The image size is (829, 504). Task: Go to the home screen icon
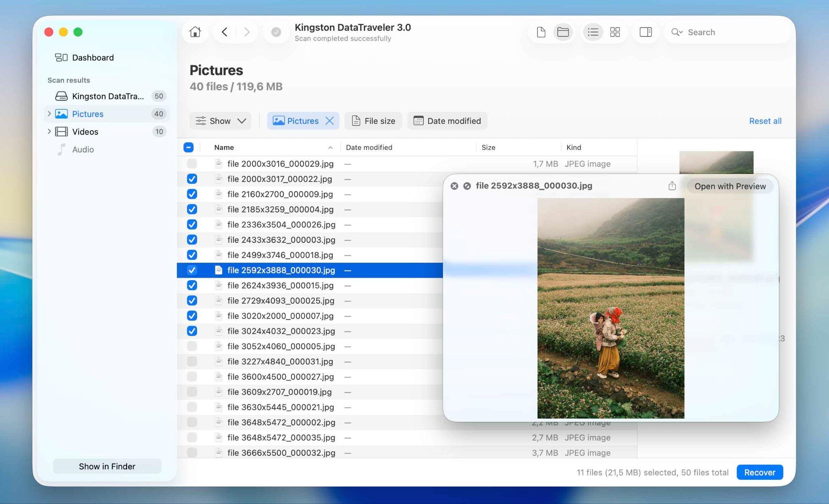coord(195,32)
